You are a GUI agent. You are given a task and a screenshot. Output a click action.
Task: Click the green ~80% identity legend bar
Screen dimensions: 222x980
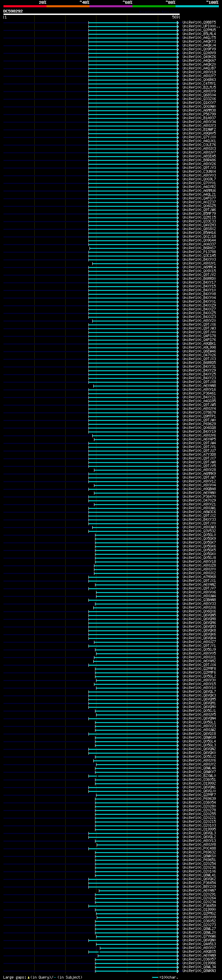154,6
